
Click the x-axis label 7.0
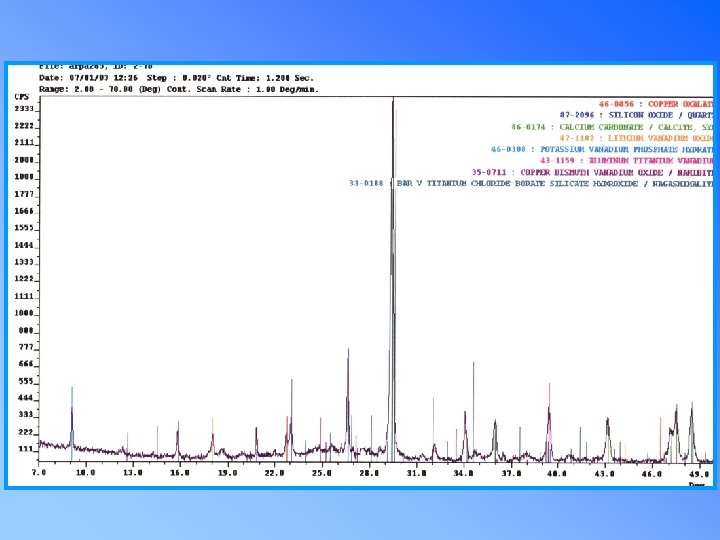(x=39, y=472)
